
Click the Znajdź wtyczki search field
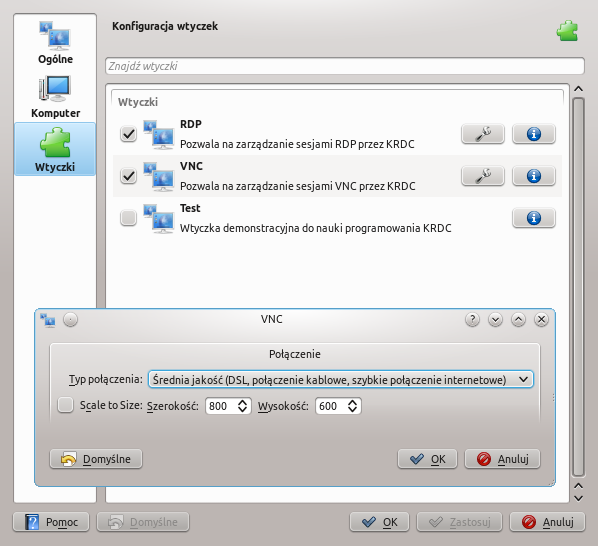tap(345, 66)
